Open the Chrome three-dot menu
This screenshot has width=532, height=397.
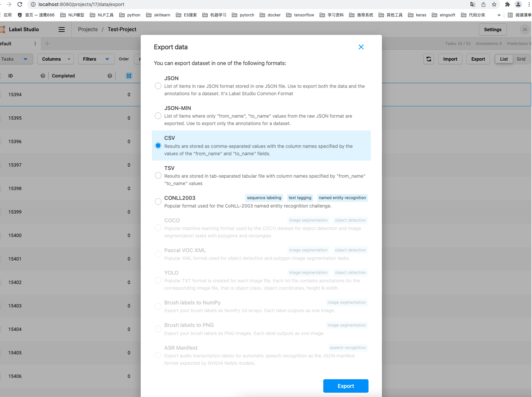click(x=529, y=4)
